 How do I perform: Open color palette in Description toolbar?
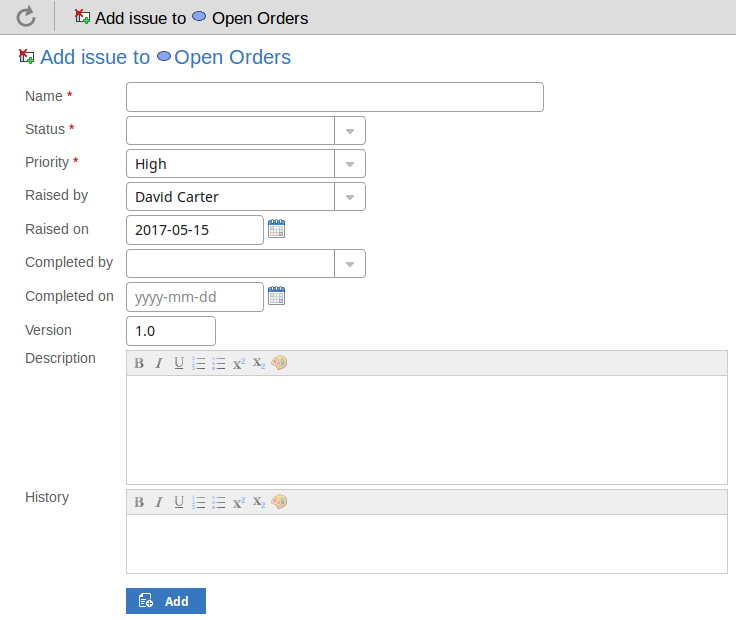pyautogui.click(x=279, y=364)
